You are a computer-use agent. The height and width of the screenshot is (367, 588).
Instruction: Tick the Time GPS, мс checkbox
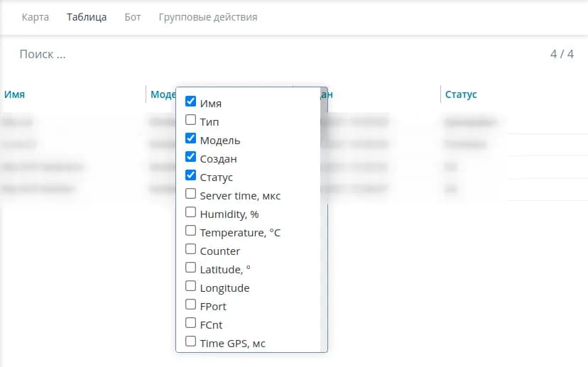coord(190,341)
